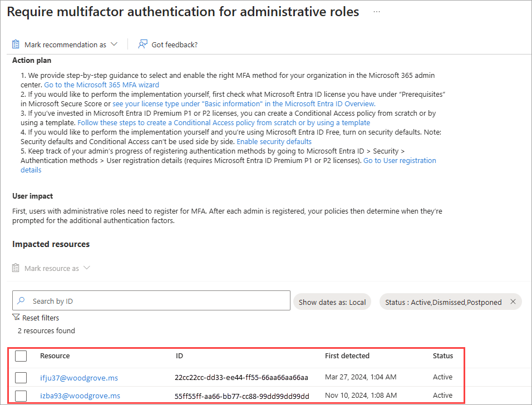Open the Got feedback? link
Image resolution: width=532 pixels, height=405 pixels.
(174, 45)
